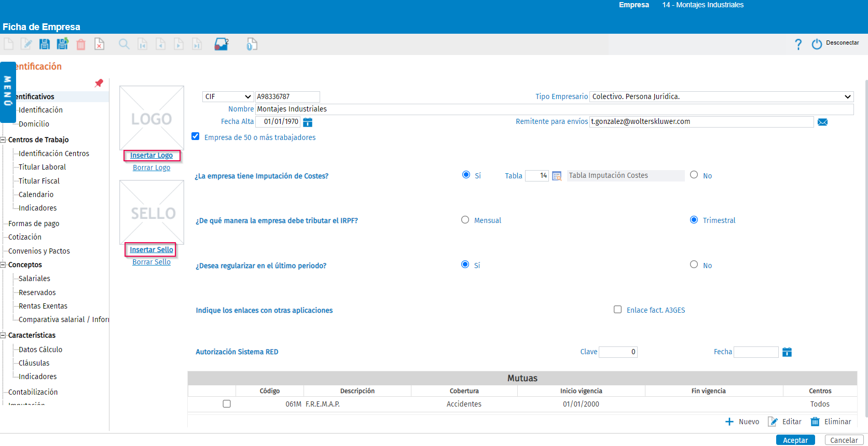The width and height of the screenshot is (868, 446).
Task: Click the new blank record toolbar icon
Action: pos(9,44)
